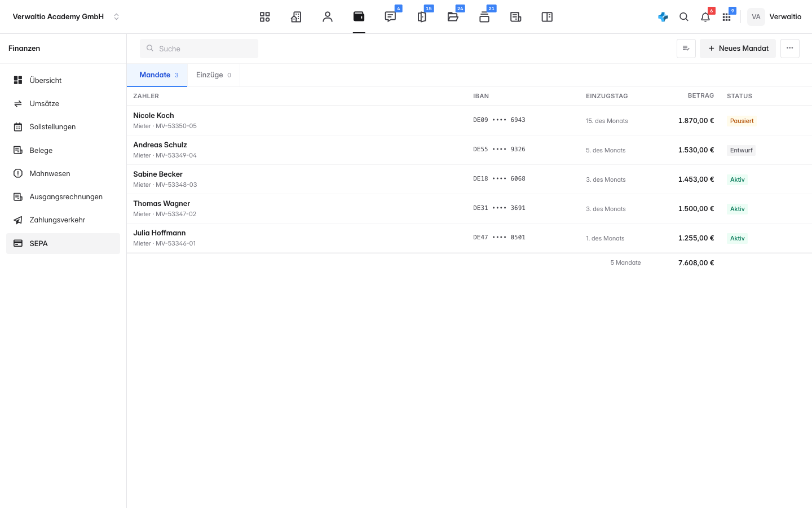Sort by the Zahler column header
The width and height of the screenshot is (812, 508).
(x=146, y=96)
